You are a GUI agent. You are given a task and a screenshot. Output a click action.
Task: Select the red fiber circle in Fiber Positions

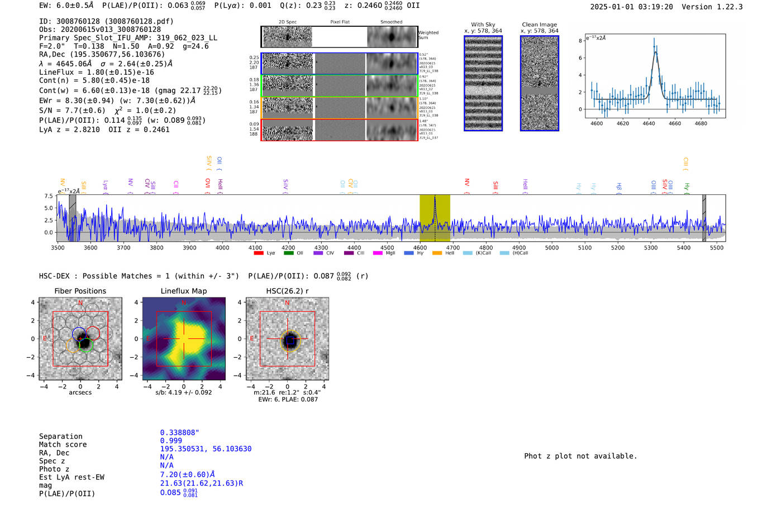(93, 334)
